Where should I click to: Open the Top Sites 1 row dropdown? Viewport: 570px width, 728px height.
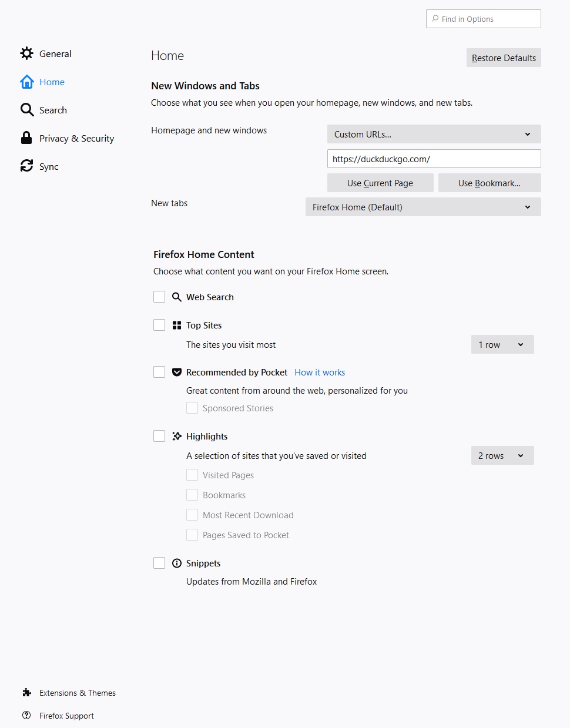coord(502,344)
